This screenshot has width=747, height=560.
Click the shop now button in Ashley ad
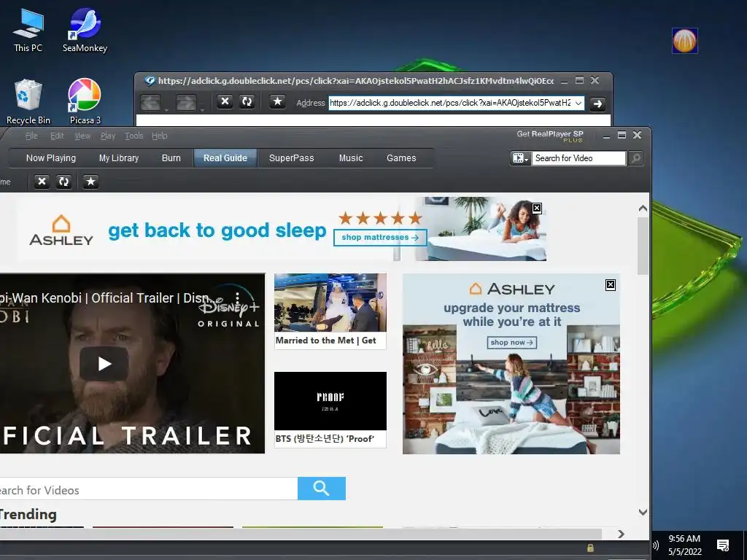(511, 343)
